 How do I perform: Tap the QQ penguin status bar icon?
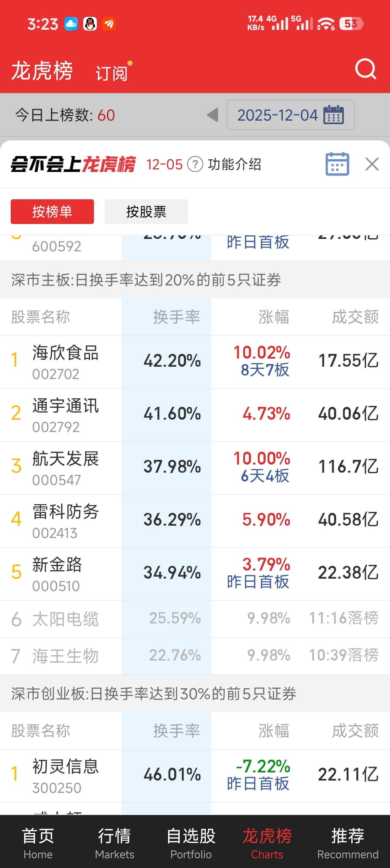90,24
